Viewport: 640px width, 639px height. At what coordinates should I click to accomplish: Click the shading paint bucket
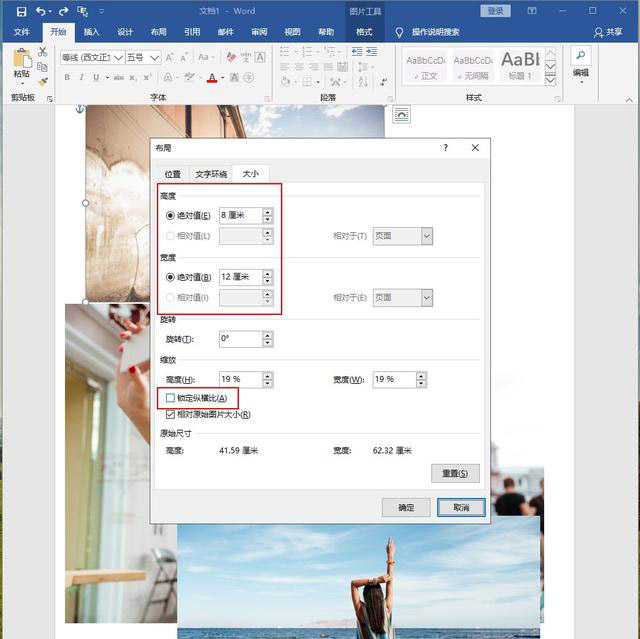tap(285, 82)
